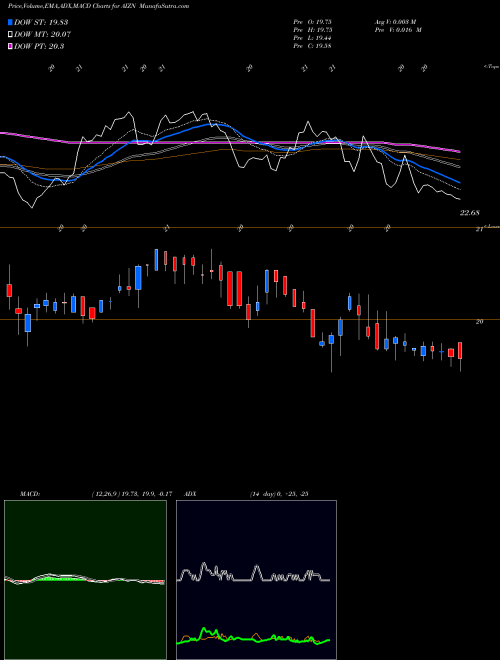Click the 'Pre H: 19.75' value

312,30
